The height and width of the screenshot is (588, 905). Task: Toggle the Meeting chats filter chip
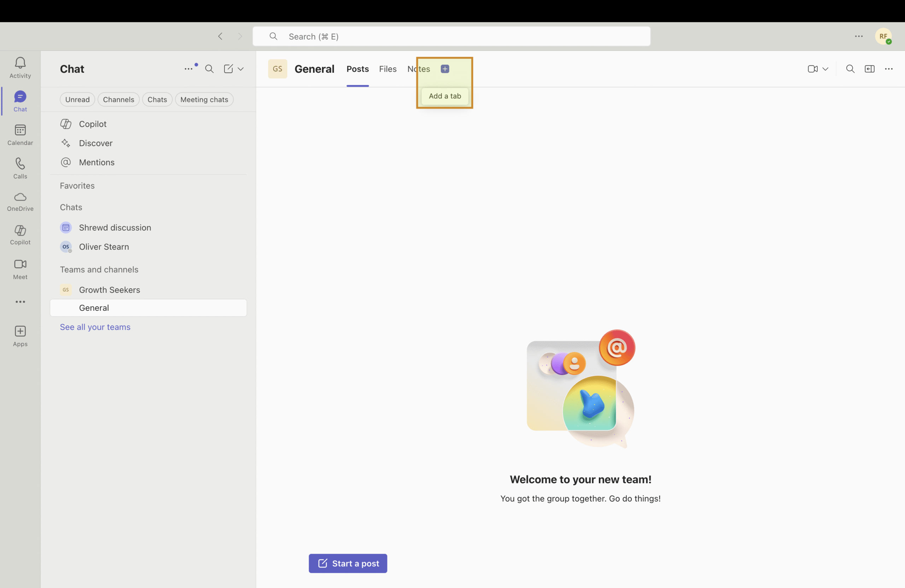pyautogui.click(x=204, y=100)
